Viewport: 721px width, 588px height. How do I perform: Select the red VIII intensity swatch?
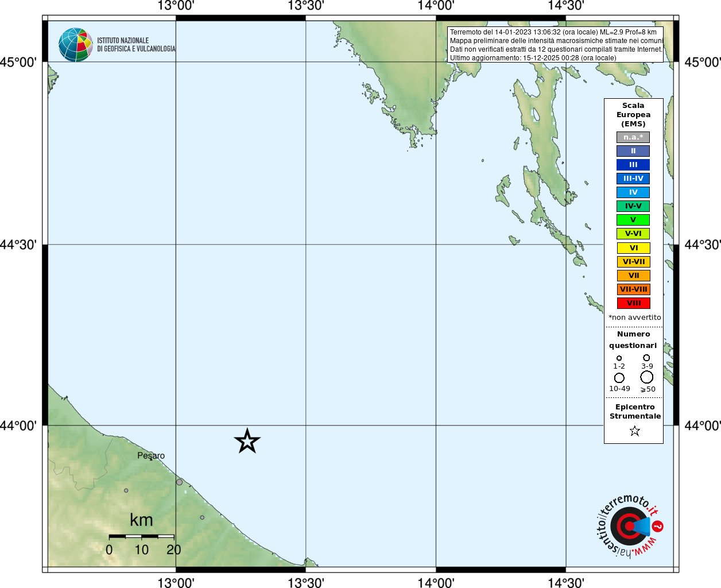tap(633, 303)
